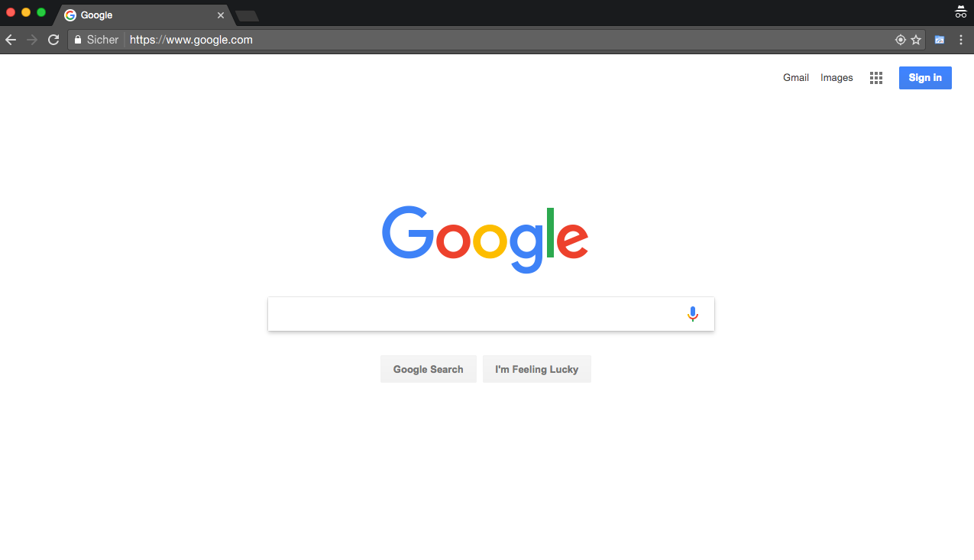The width and height of the screenshot is (974, 560).
Task: Click the Gmail link
Action: tap(796, 78)
